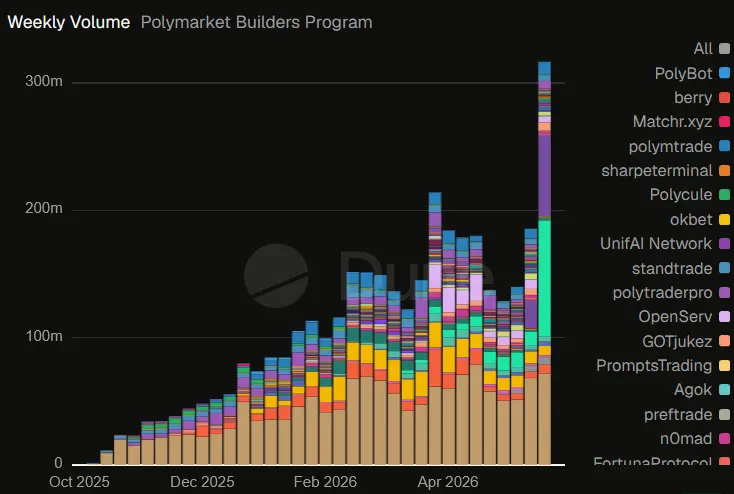
Task: Click the yellow okbet legend swatch
Action: (x=724, y=219)
